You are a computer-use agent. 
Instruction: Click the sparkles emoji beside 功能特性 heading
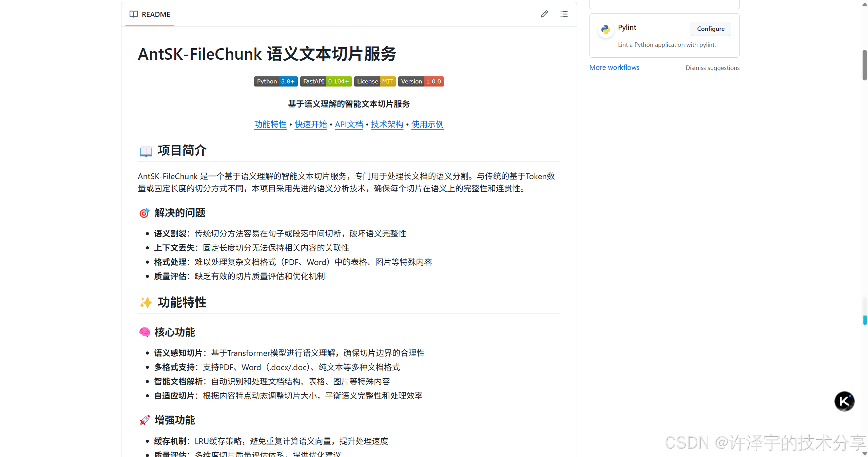point(146,302)
